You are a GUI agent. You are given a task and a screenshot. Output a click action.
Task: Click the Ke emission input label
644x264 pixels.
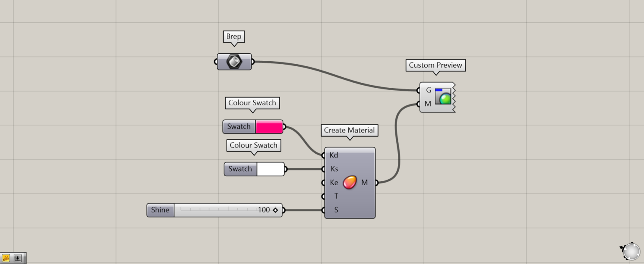click(x=334, y=183)
